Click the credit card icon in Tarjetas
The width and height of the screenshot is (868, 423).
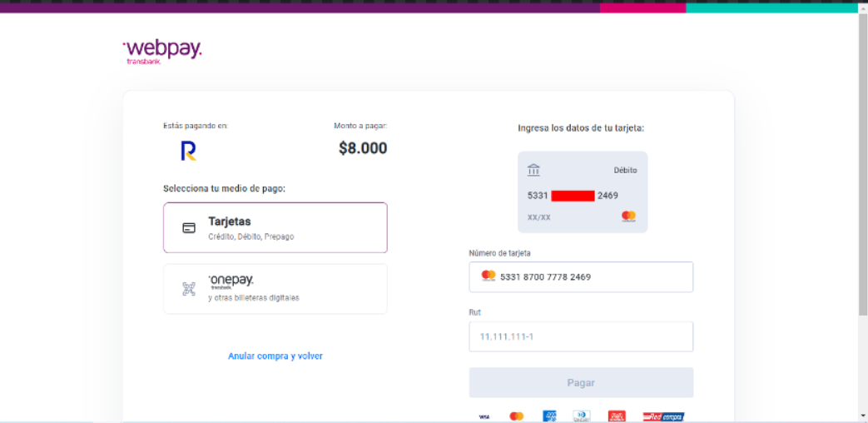[189, 228]
